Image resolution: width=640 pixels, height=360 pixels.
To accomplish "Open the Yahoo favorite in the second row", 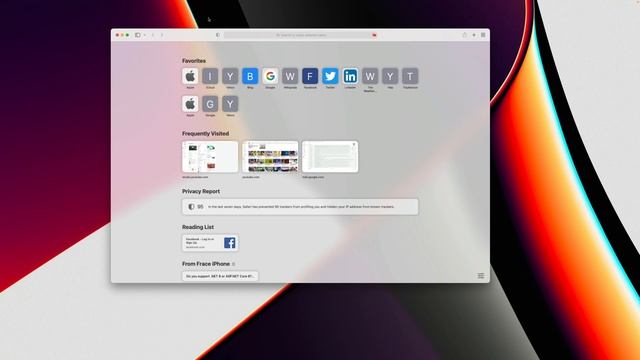I will click(x=230, y=104).
